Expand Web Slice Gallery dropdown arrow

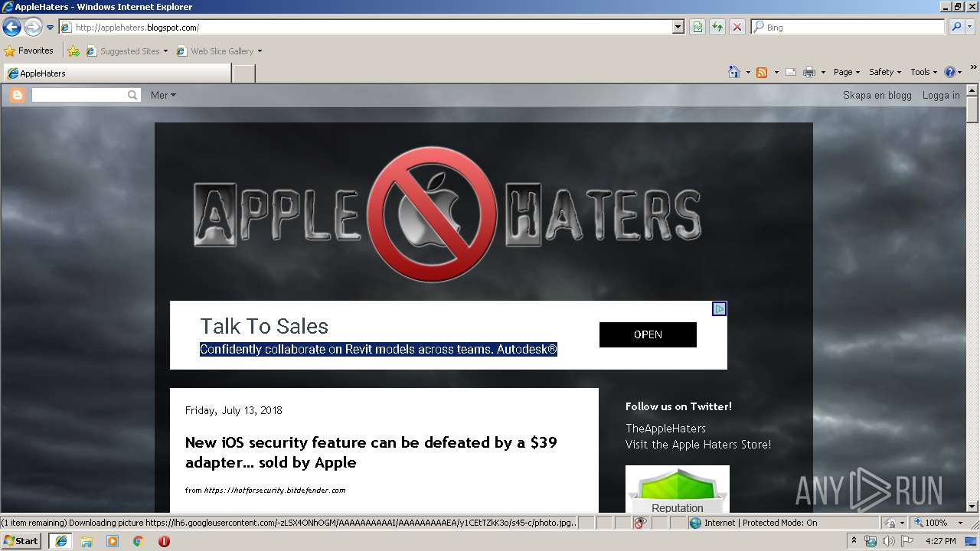pos(260,51)
